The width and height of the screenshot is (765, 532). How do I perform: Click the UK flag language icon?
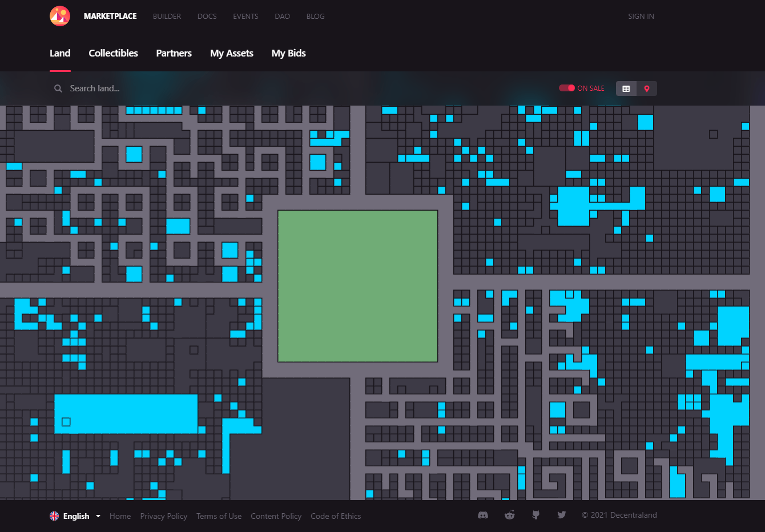[54, 516]
